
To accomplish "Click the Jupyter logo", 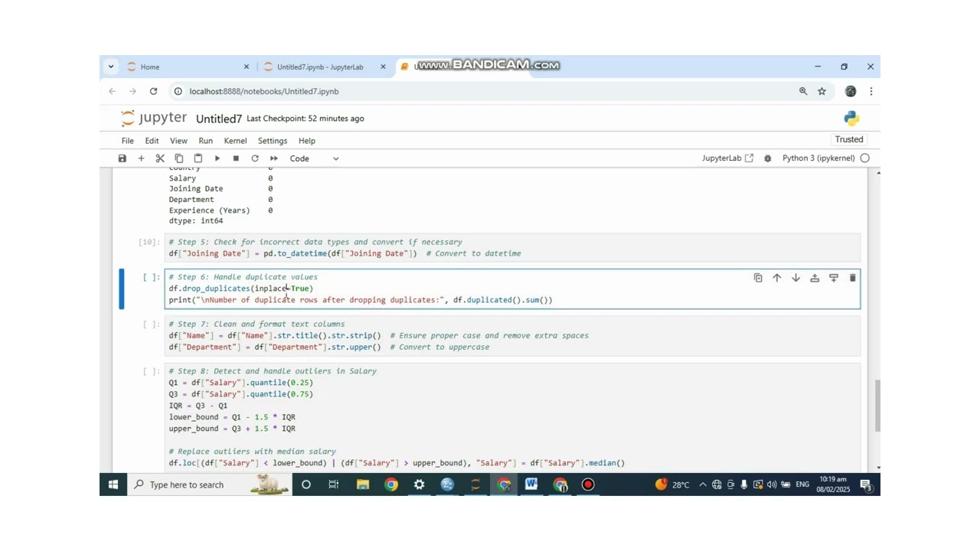I will pos(153,118).
